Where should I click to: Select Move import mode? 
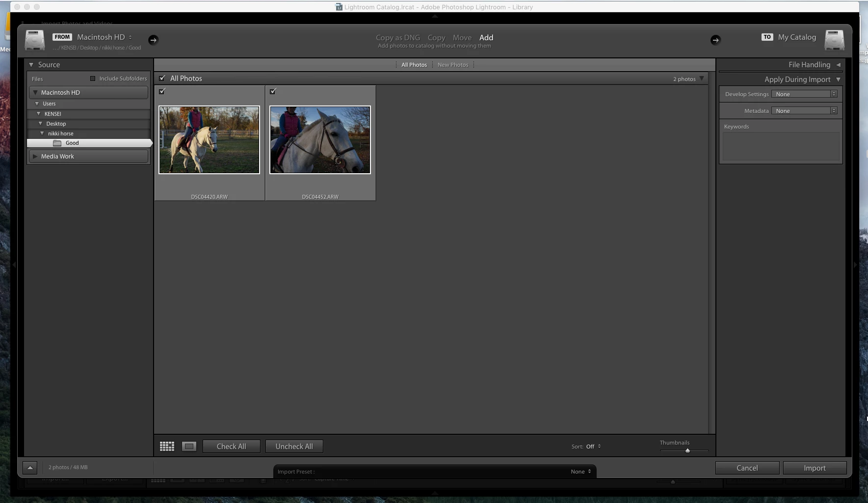click(462, 37)
